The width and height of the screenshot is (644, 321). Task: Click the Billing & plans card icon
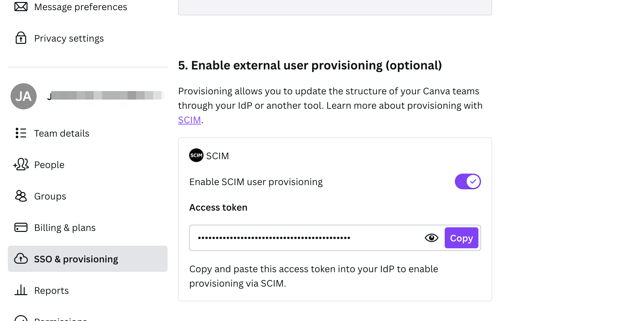tap(21, 227)
